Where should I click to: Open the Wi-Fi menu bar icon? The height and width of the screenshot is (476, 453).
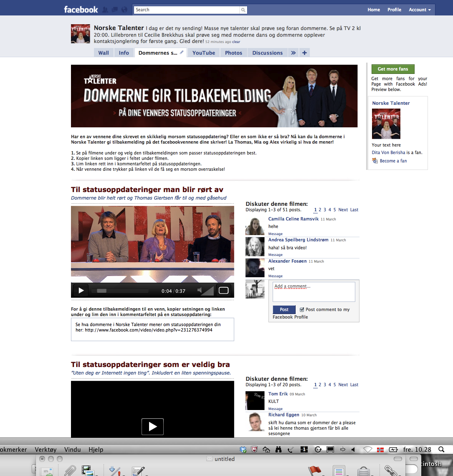pos(368,450)
